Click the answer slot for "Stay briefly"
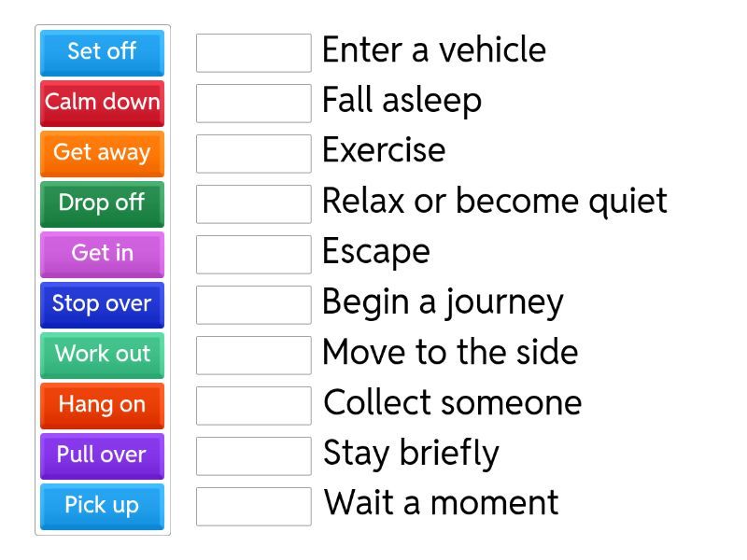Screen dimensions: 747x560 click(x=253, y=456)
